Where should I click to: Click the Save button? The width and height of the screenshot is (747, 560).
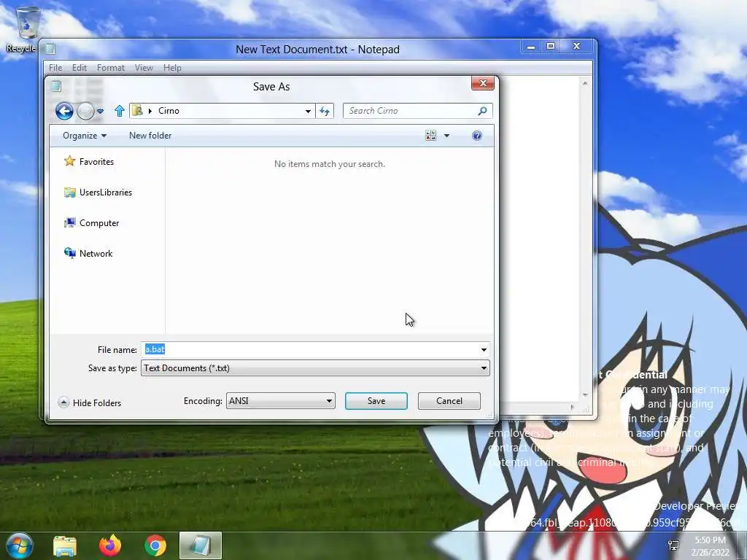[376, 401]
